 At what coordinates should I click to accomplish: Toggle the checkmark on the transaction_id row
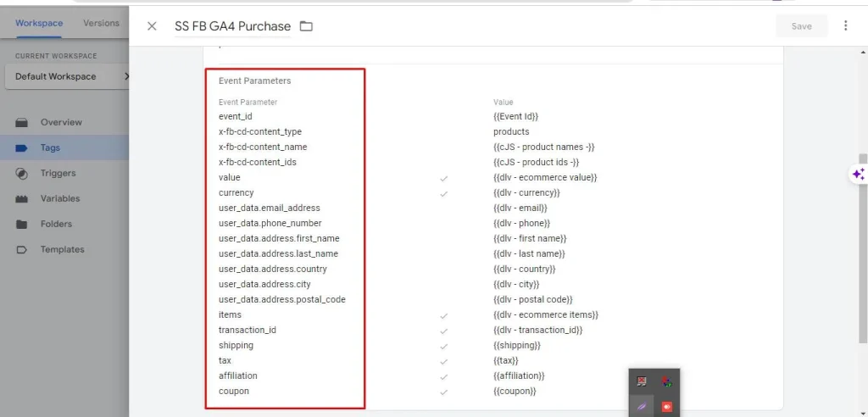(443, 331)
